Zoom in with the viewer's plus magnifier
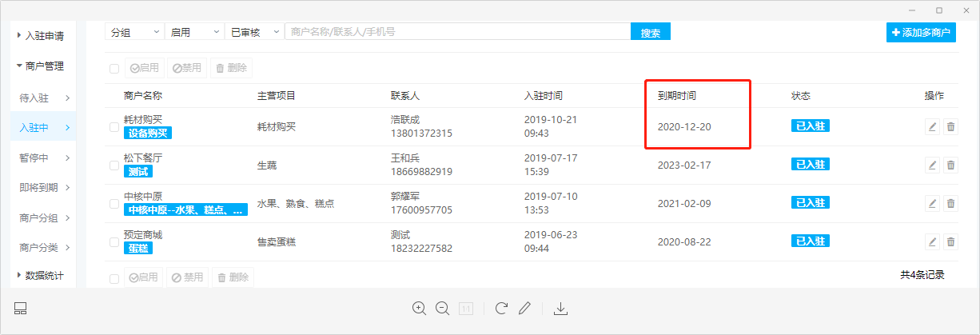 [x=419, y=308]
